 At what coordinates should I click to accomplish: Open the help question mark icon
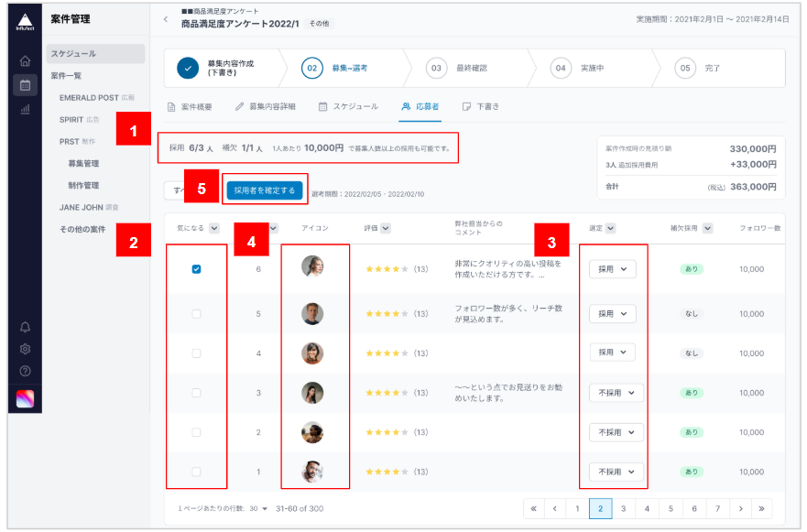(x=25, y=371)
